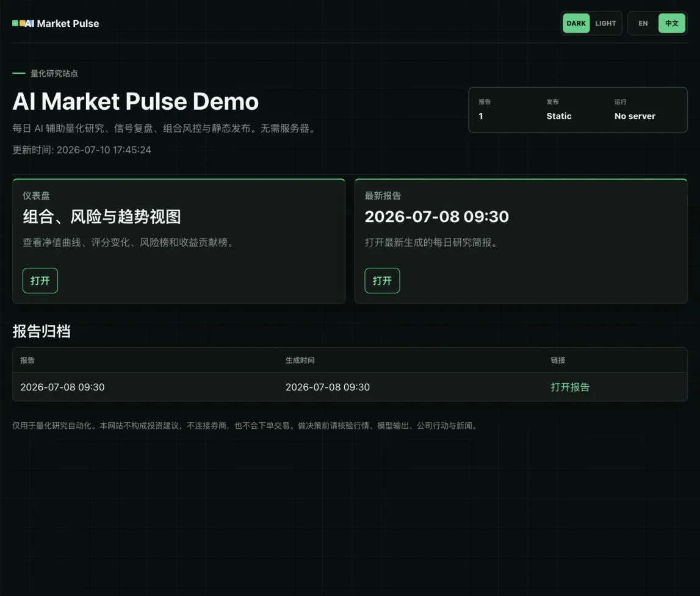
Task: Change language to EN
Action: [x=643, y=23]
